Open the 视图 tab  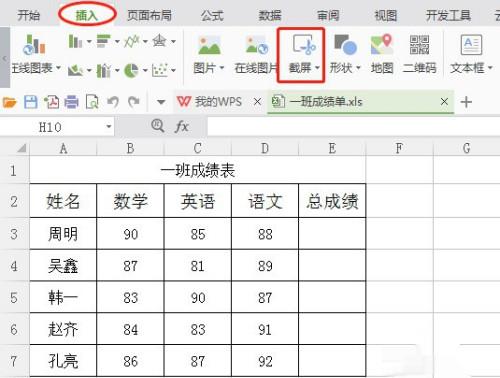[386, 15]
